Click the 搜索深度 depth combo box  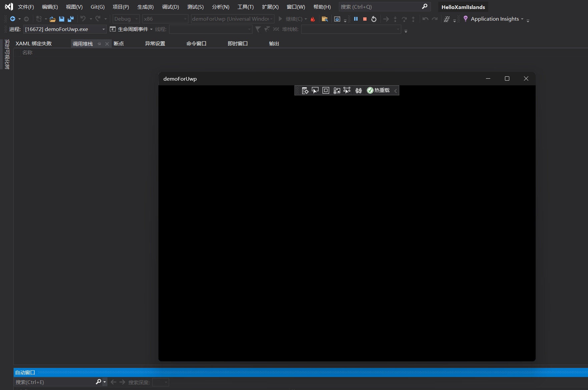click(x=161, y=382)
